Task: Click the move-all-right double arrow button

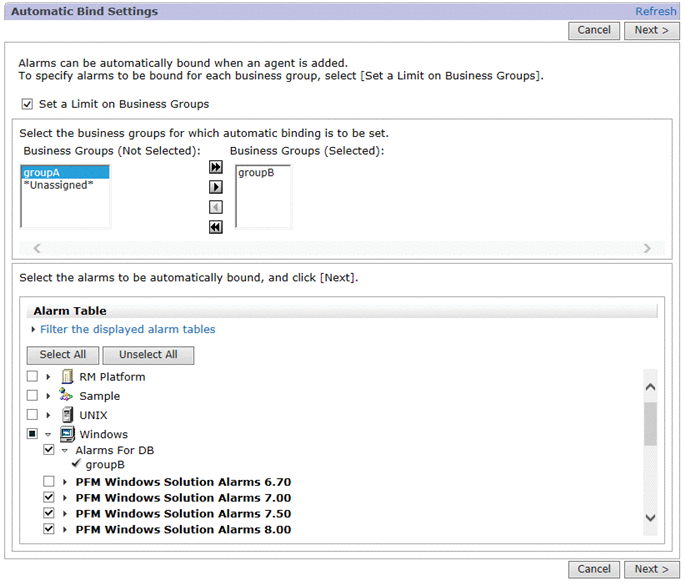Action: pyautogui.click(x=215, y=168)
